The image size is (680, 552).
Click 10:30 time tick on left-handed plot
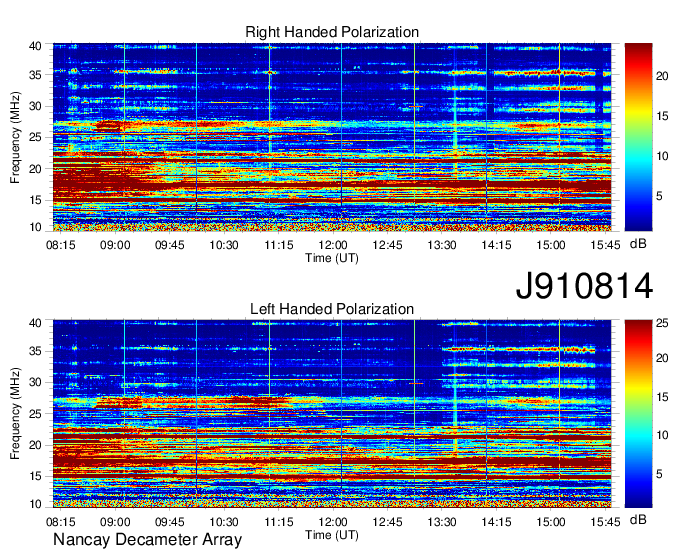pyautogui.click(x=224, y=522)
